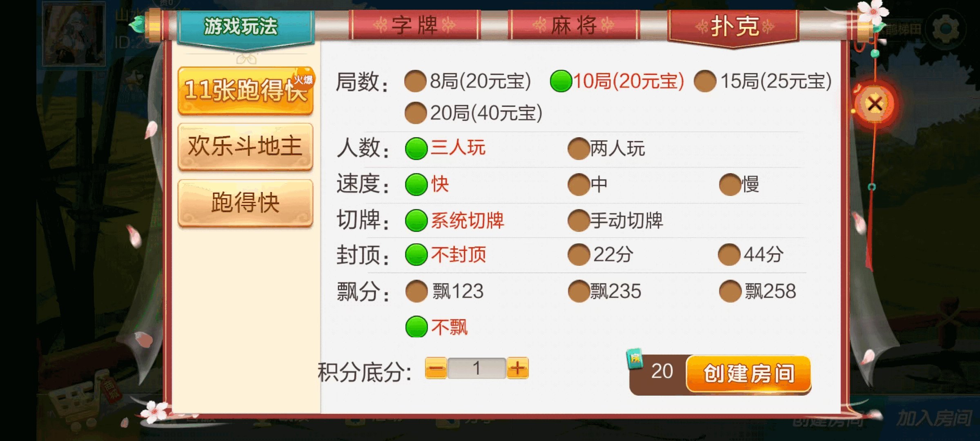Select 飘258 option
The height and width of the screenshot is (441, 980).
click(757, 291)
